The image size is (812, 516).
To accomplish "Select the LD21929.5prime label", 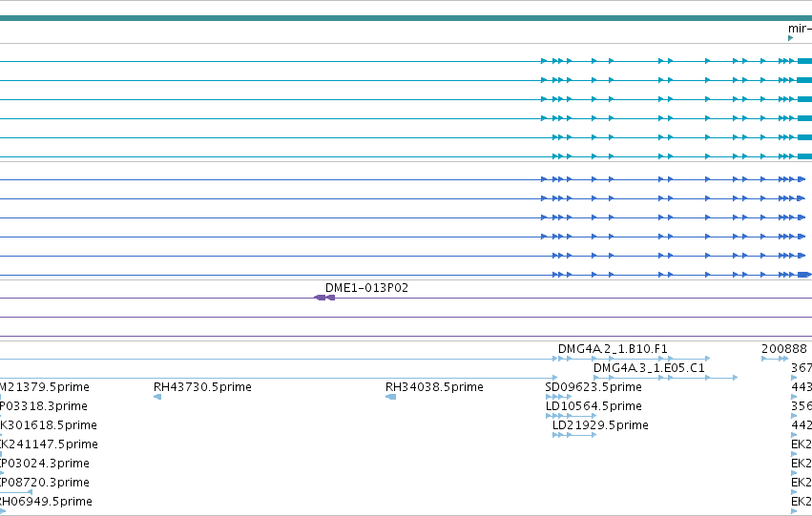I will (x=600, y=425).
